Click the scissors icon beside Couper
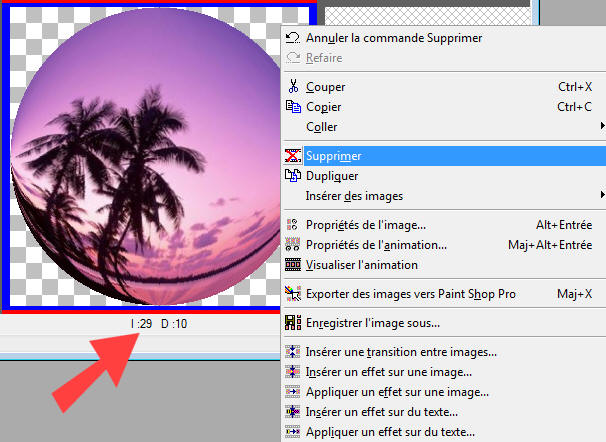606x442 pixels. (x=293, y=86)
